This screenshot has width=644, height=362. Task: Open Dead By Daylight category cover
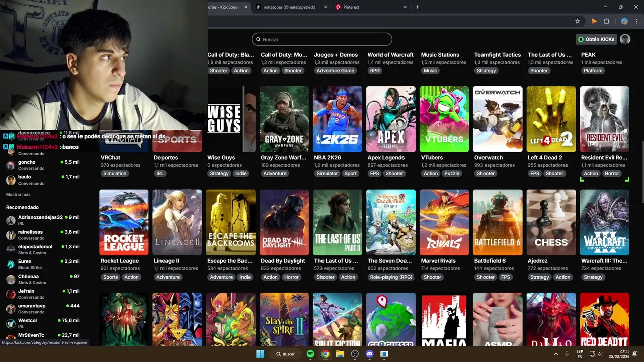(x=284, y=222)
